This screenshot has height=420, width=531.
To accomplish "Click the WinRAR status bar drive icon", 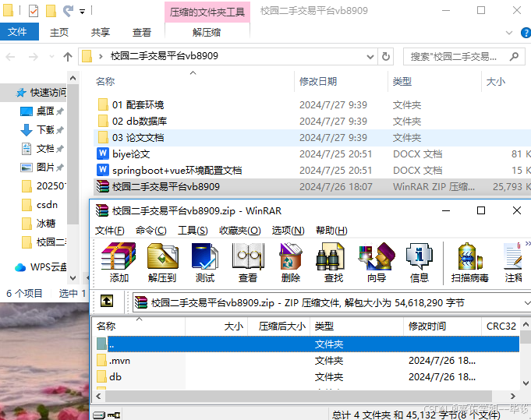I will click(x=99, y=415).
